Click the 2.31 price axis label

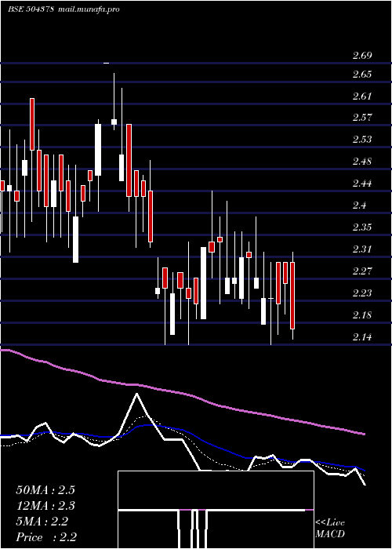coord(362,249)
